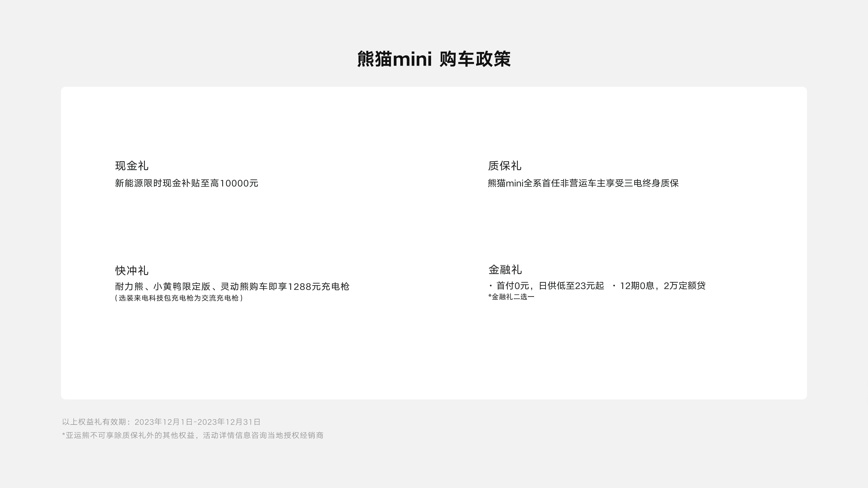Click bullet 首付0元，日供低至23元起
The image size is (868, 488).
[546, 286]
